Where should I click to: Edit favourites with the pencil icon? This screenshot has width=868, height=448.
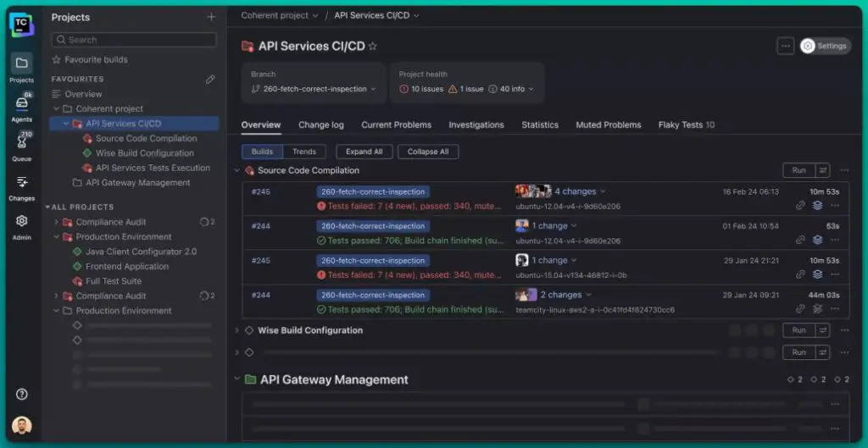[x=210, y=79]
